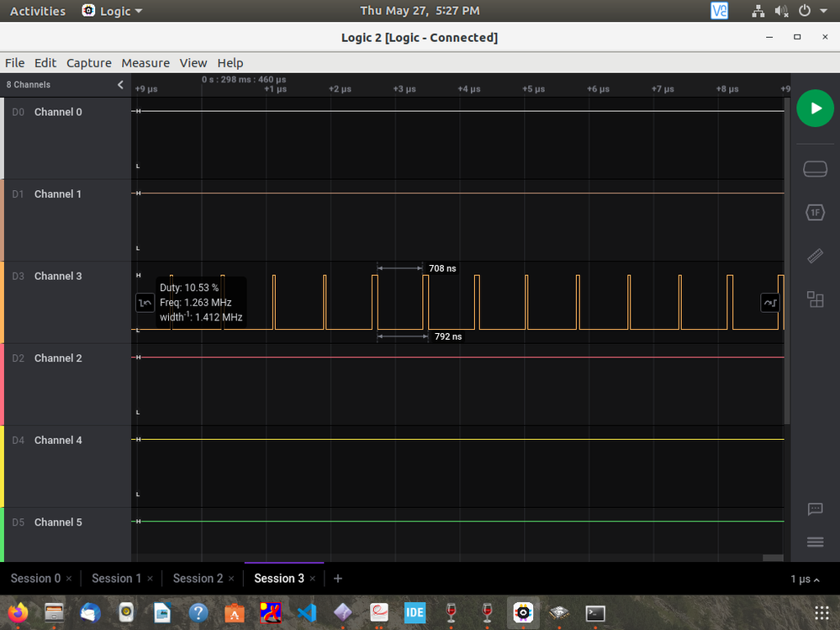The image size is (840, 630).
Task: Select the Channel 2 label
Action: [x=58, y=357]
